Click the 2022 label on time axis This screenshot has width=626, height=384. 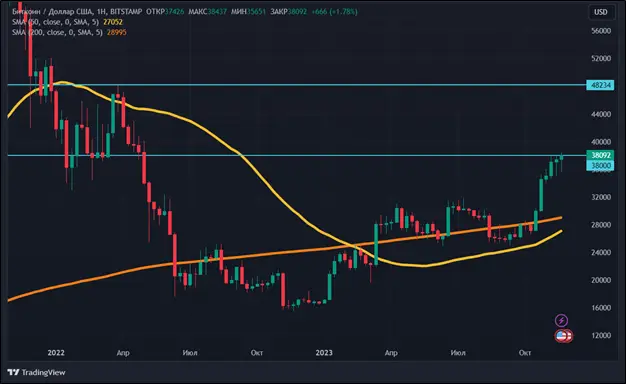(x=56, y=353)
